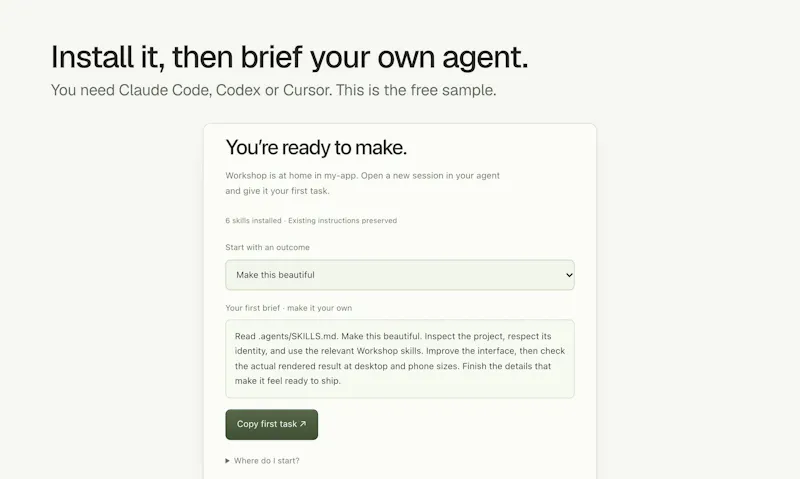Click the "Where do I start?" summary text
Viewport: 800px width, 479px height.
coord(266,461)
